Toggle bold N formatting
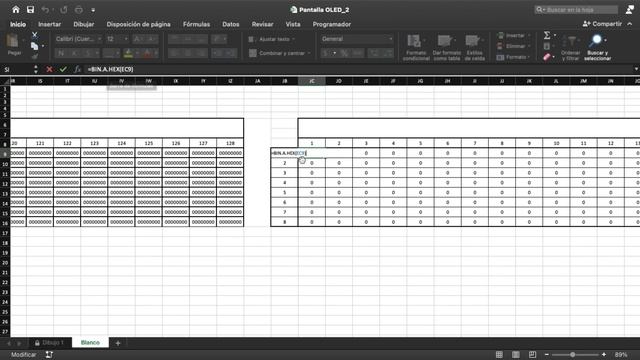The height and width of the screenshot is (360, 640). click(61, 53)
